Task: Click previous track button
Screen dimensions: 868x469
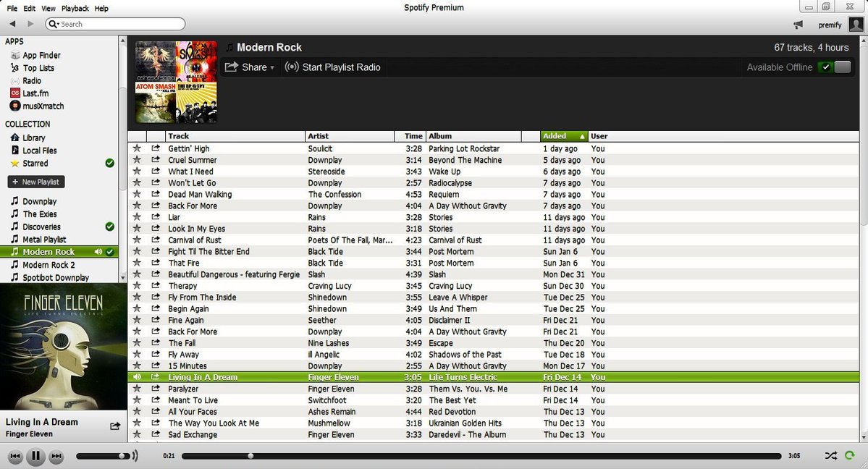Action: (15, 456)
